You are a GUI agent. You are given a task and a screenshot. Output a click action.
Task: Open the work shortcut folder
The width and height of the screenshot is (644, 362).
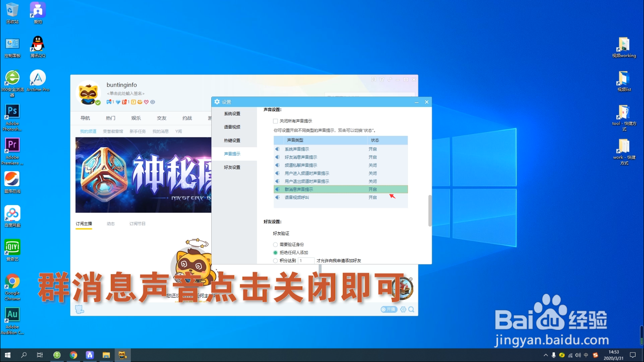click(624, 151)
